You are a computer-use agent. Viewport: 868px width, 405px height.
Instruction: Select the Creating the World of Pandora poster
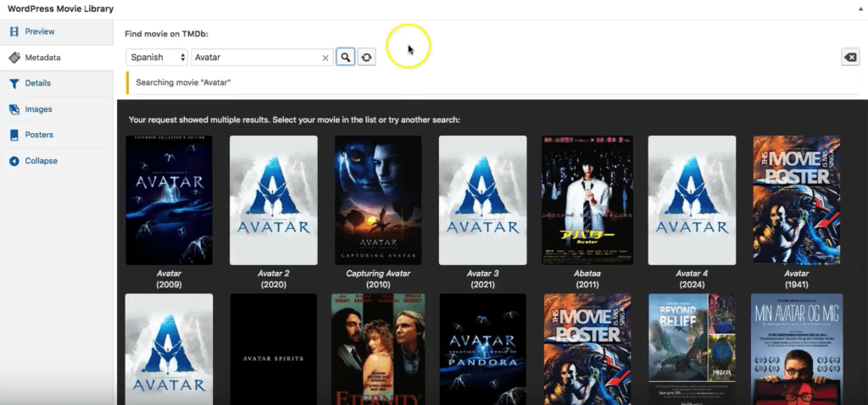point(482,349)
